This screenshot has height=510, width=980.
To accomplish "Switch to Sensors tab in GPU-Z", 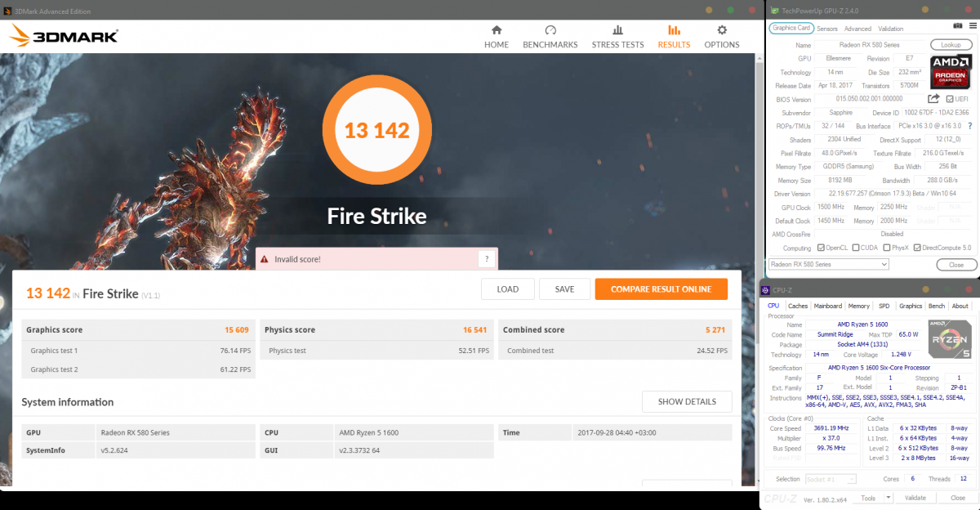I will pos(826,29).
